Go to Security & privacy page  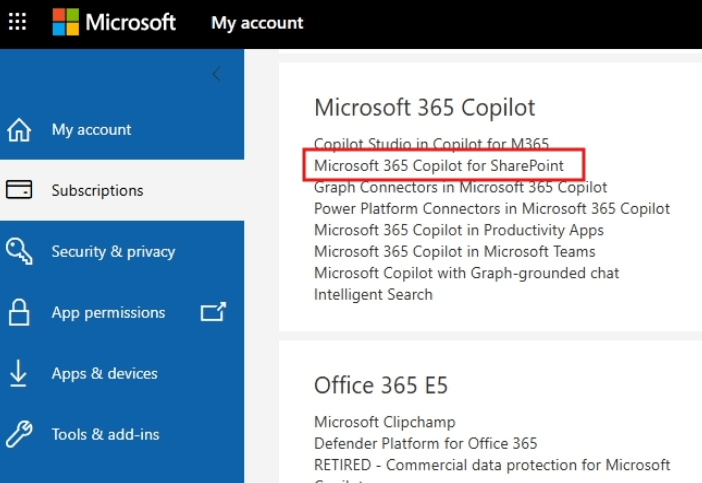coord(113,252)
